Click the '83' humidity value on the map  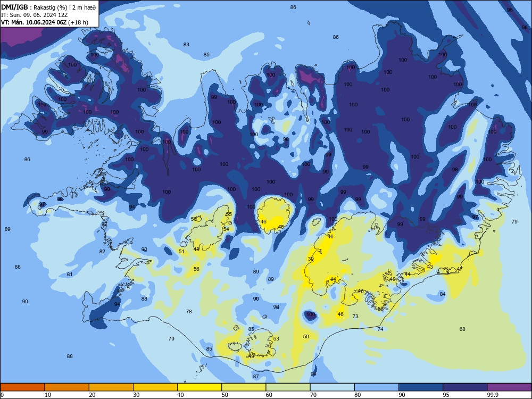[186, 45]
